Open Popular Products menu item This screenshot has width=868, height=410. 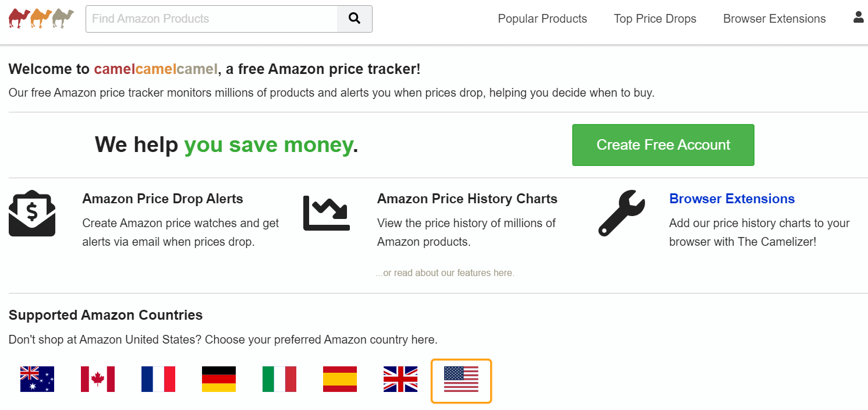(542, 19)
